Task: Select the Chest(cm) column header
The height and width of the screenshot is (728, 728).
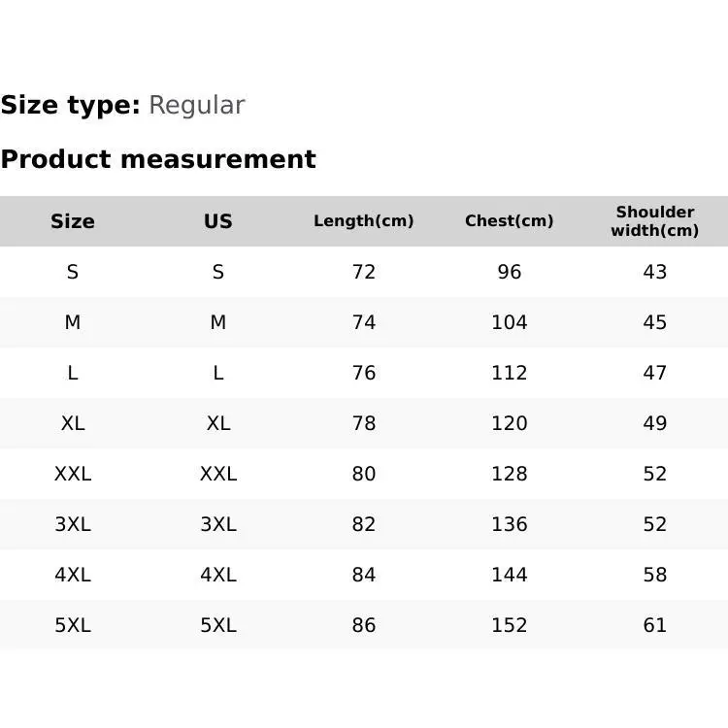Action: [510, 221]
